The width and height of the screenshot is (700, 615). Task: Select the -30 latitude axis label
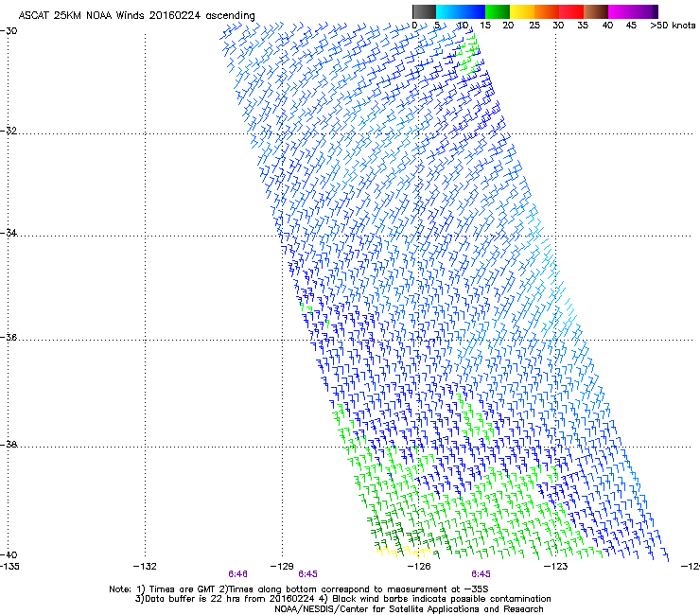click(9, 31)
